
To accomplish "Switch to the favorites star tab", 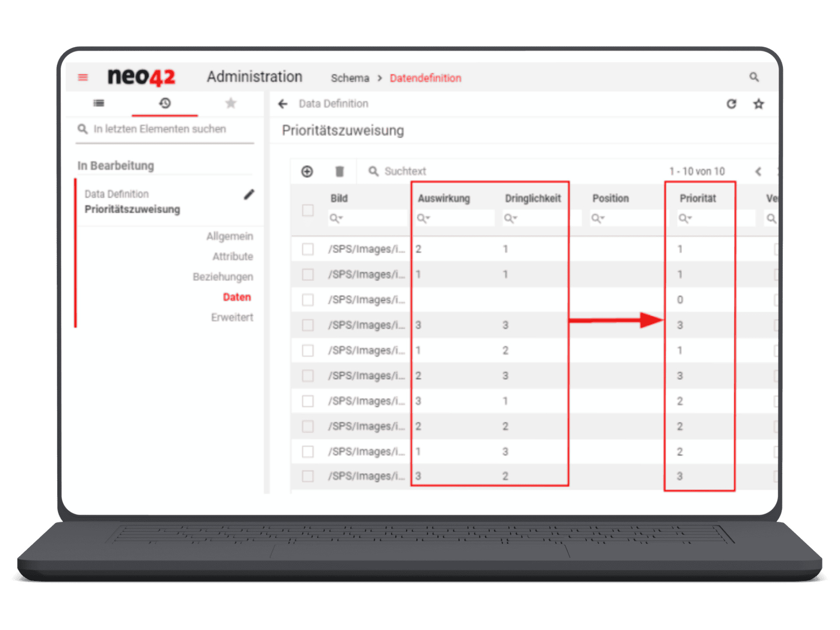I will click(x=231, y=103).
